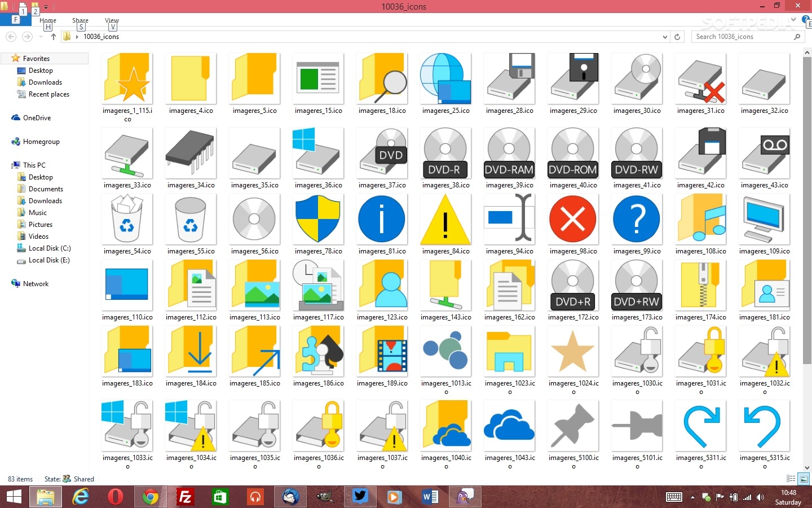
Task: Click the Search 10036_icons box
Action: pos(748,37)
